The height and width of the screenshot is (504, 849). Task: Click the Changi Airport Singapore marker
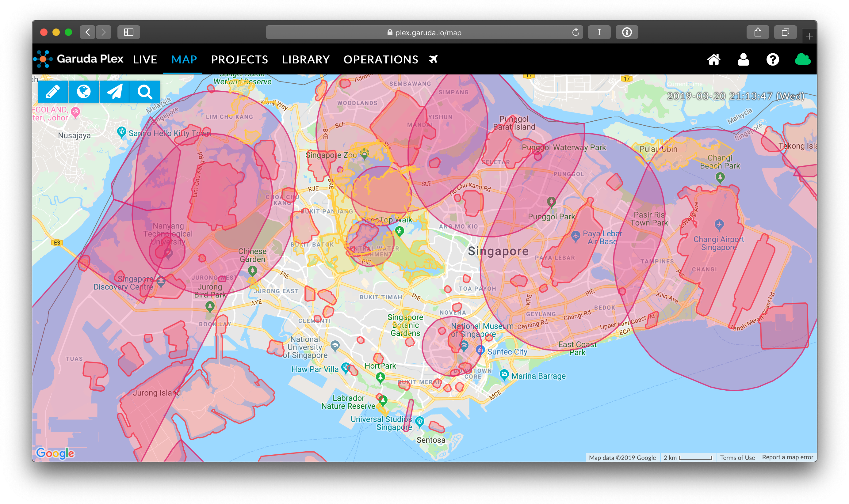(719, 225)
